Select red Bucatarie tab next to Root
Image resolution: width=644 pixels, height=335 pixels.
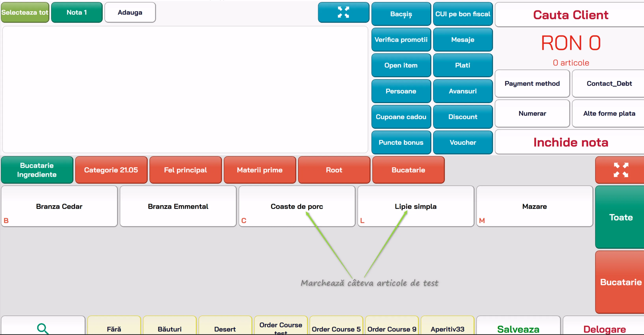click(408, 170)
